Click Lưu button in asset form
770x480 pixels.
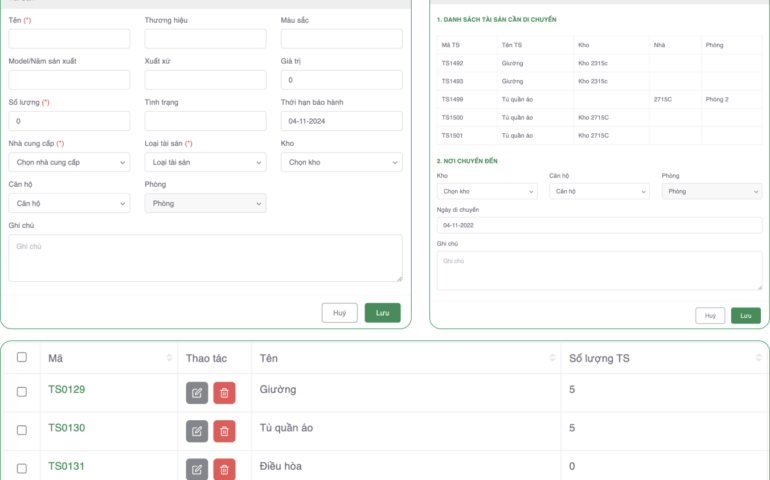click(x=382, y=313)
